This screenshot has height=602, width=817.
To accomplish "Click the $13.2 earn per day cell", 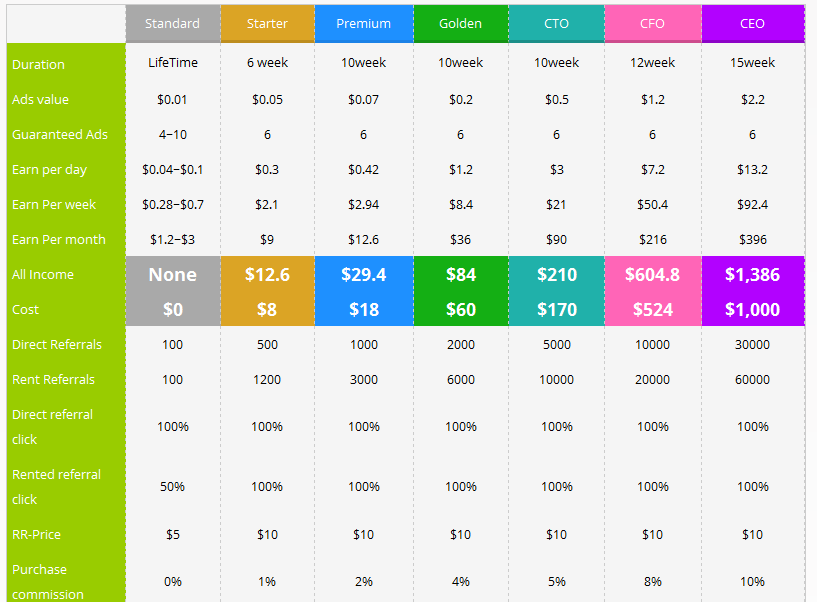I will click(x=752, y=169).
